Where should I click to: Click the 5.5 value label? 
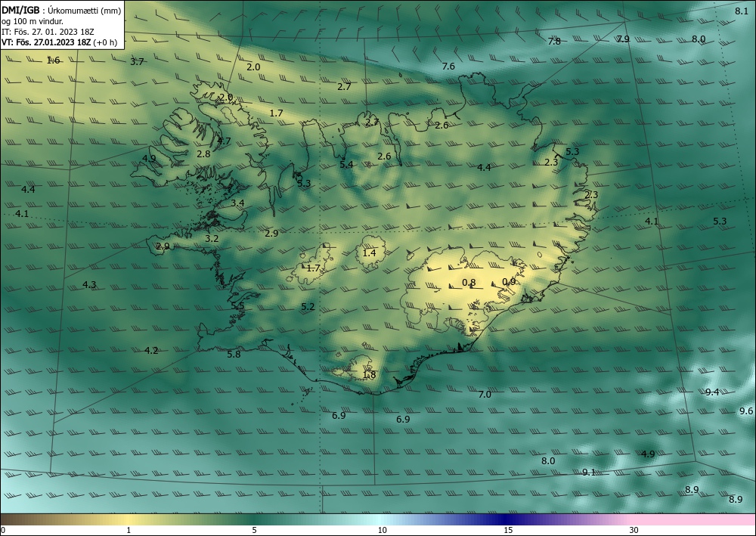click(237, 307)
